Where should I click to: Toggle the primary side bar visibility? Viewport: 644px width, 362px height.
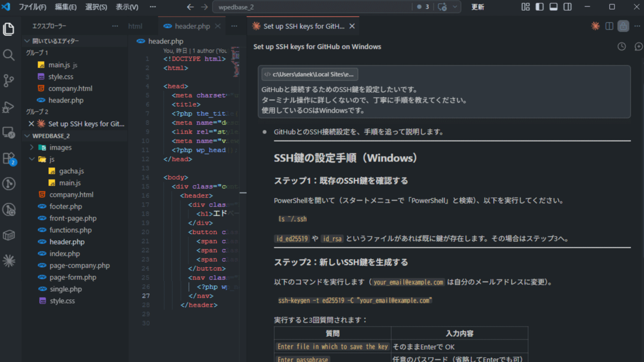tap(539, 7)
